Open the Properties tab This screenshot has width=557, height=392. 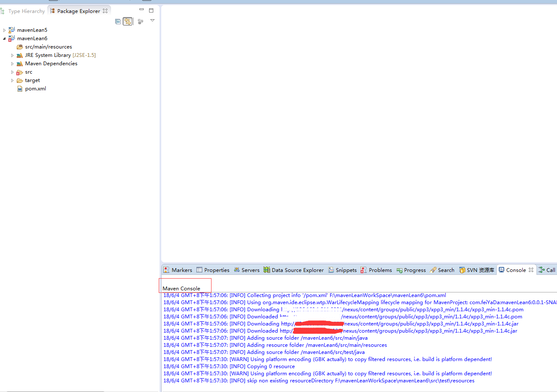[213, 270]
